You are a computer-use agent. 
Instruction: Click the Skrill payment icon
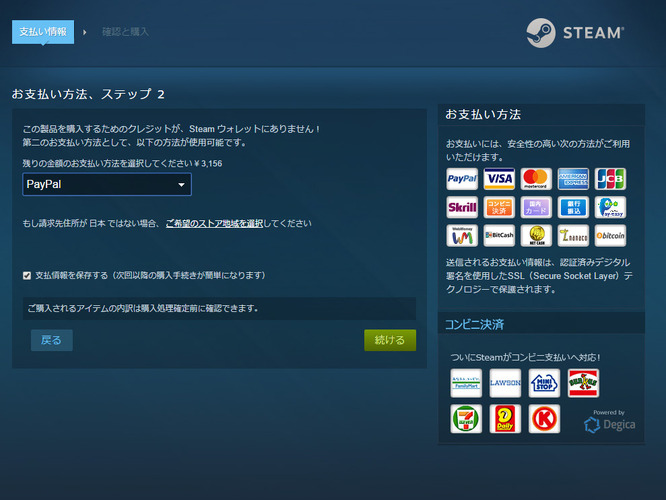tap(462, 207)
